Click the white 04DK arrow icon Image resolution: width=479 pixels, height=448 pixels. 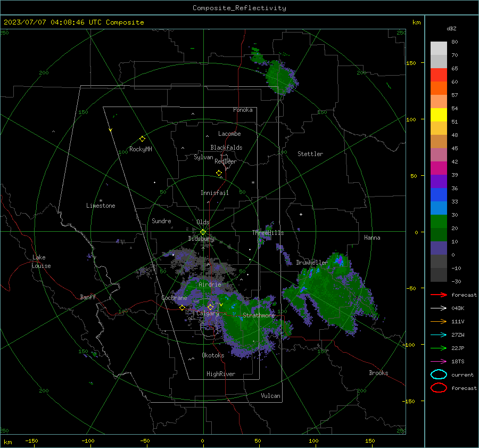point(439,308)
